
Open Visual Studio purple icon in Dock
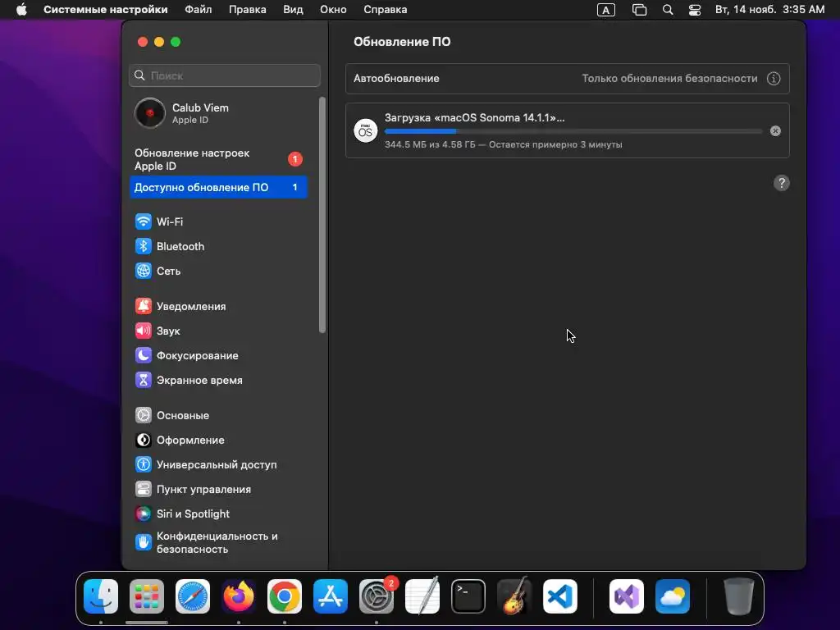[627, 596]
